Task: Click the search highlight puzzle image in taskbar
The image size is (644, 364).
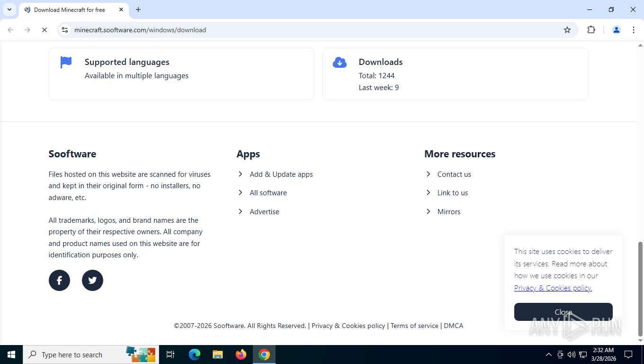Action: click(x=141, y=355)
